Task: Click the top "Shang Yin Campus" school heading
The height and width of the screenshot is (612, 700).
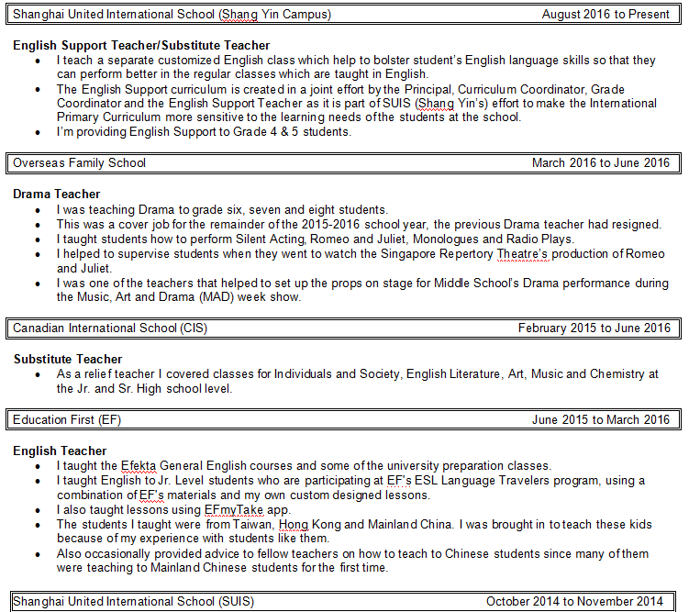Action: 172,15
